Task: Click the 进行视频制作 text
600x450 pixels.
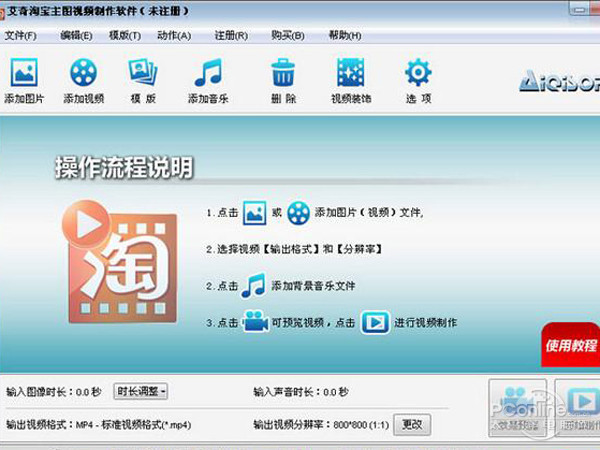Action: (x=426, y=323)
